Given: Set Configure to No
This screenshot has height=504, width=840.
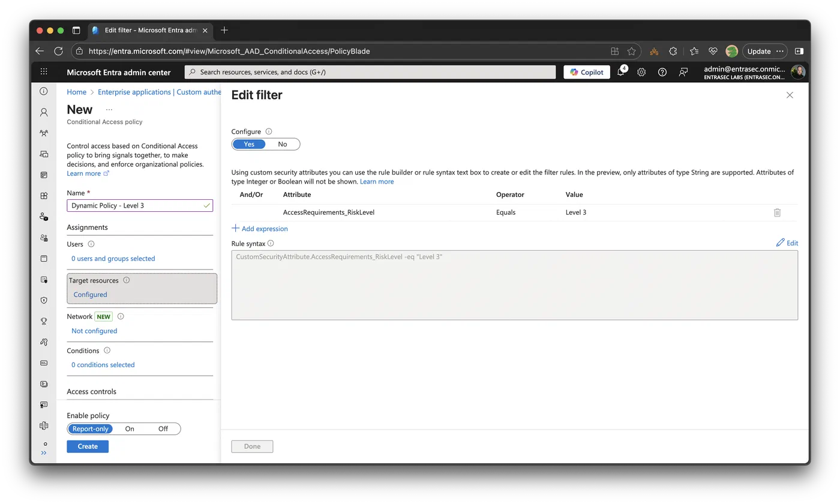Looking at the screenshot, I should point(283,144).
